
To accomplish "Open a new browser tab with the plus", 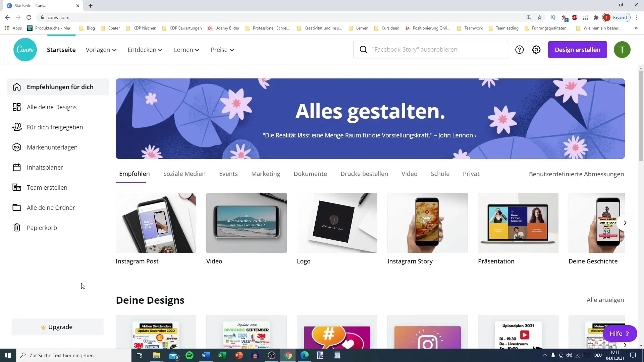I will coord(91,6).
